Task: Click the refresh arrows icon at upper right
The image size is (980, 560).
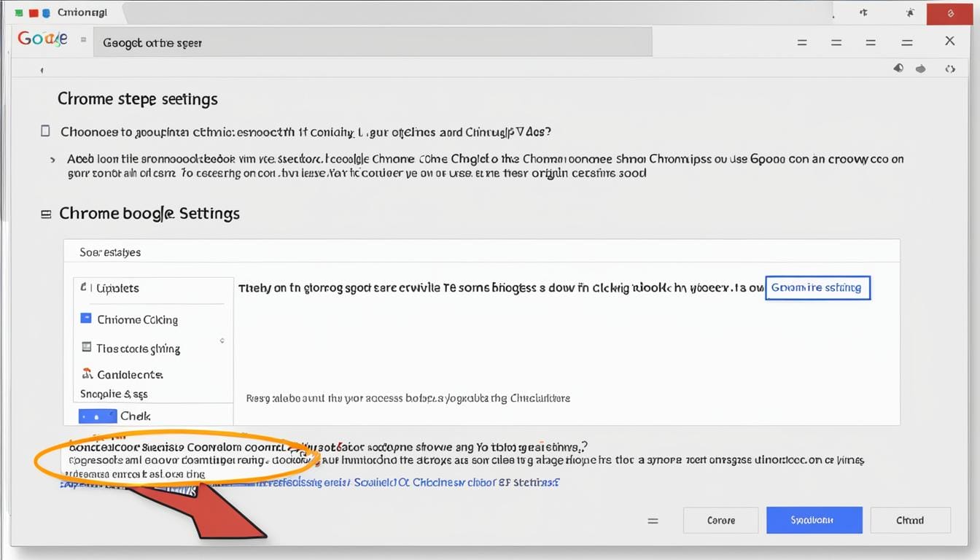Action: (x=950, y=69)
